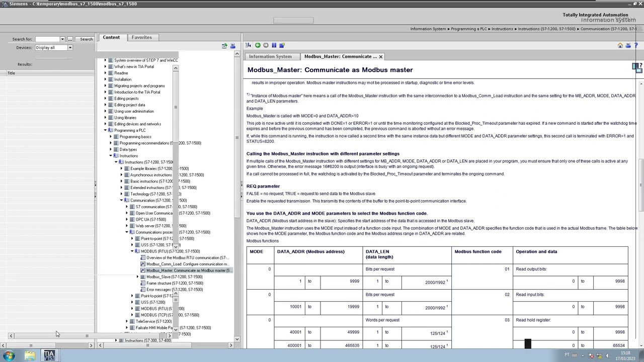
Task: Open File Explorer from the taskbar
Action: pos(30,355)
